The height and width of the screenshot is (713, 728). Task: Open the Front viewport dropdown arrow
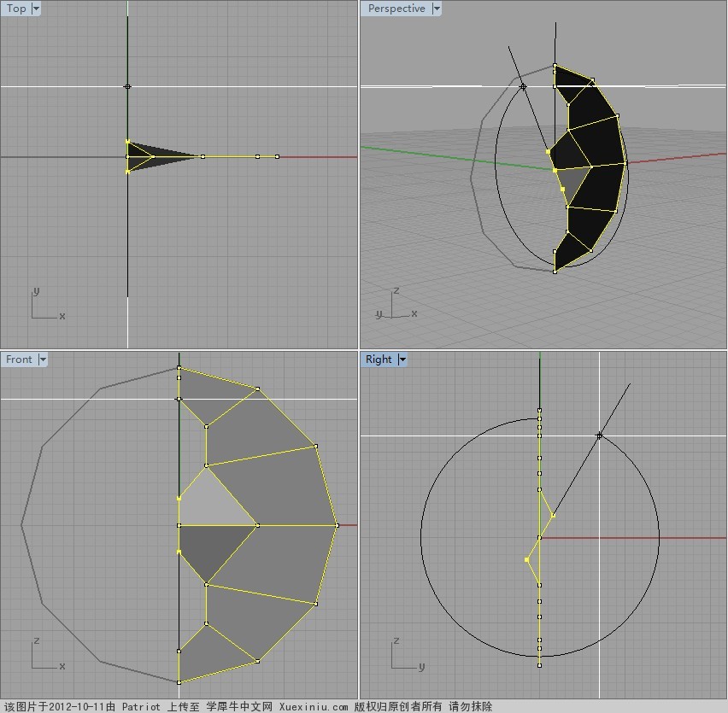point(43,359)
